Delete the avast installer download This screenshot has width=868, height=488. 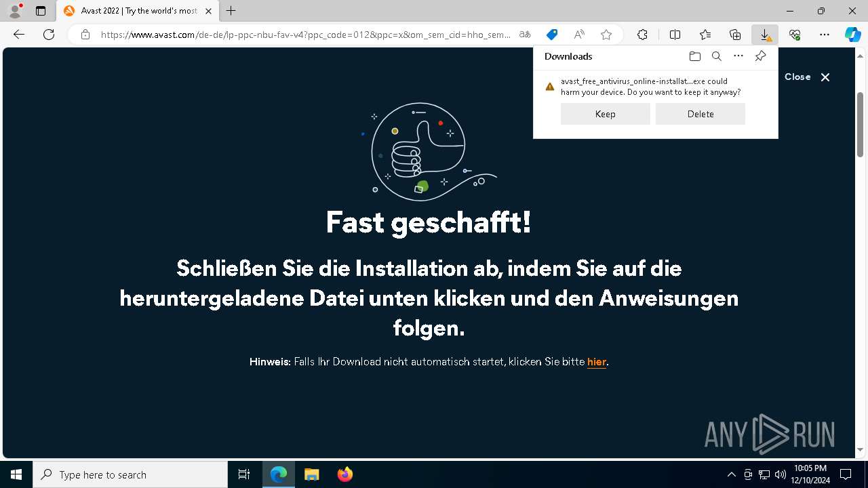click(x=701, y=114)
